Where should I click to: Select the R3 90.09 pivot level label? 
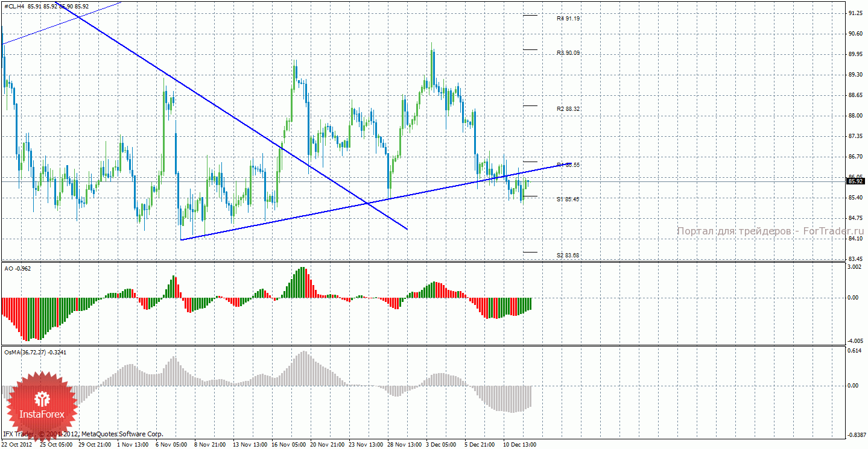point(569,53)
